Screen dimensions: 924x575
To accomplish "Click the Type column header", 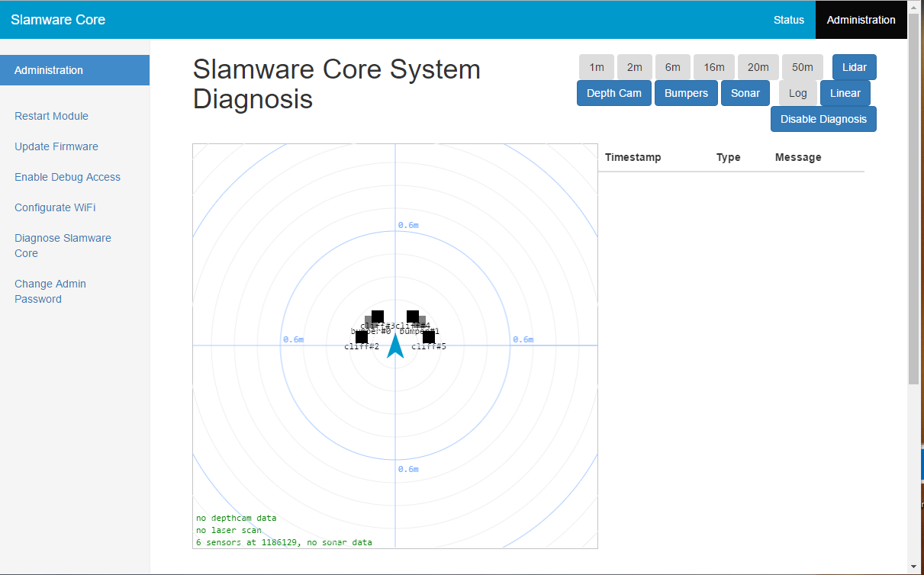I will point(729,157).
